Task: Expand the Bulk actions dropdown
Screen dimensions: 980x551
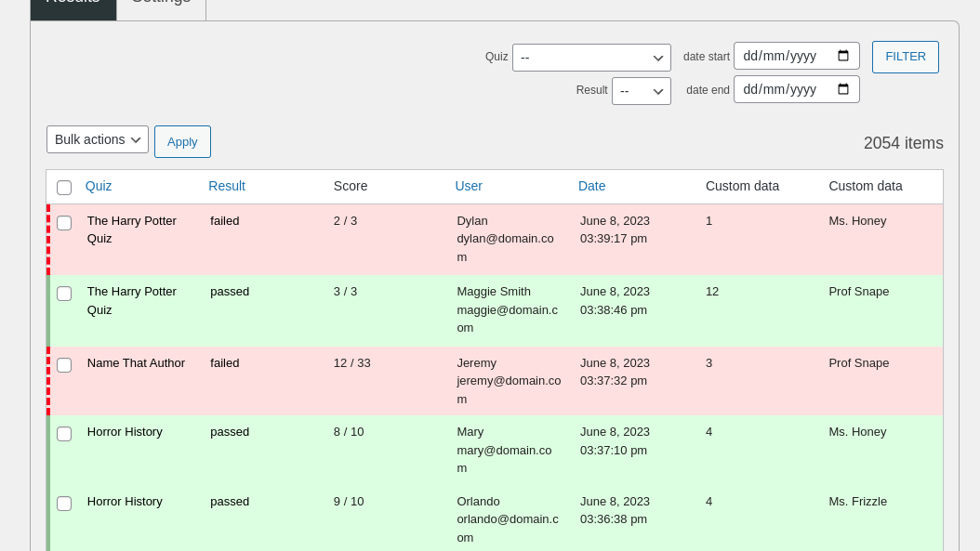Action: coord(98,139)
